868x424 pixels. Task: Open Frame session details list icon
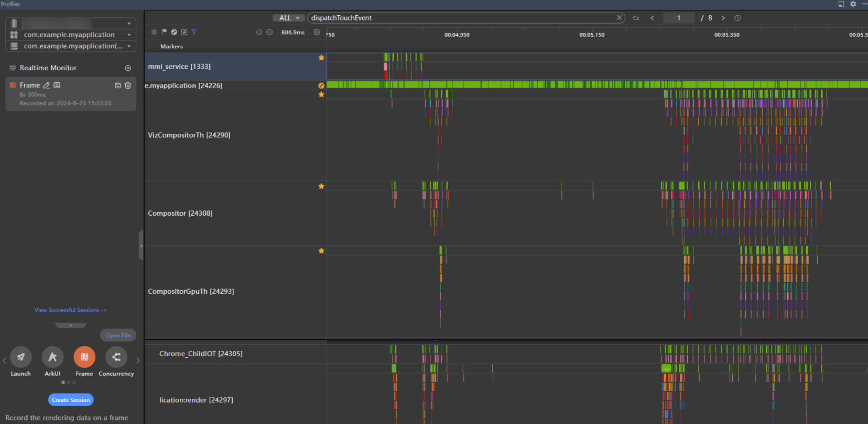point(57,85)
